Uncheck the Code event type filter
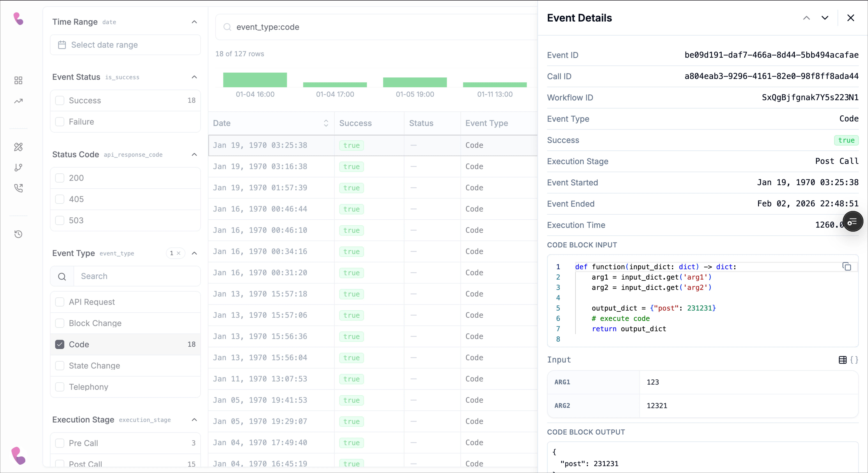 60,344
